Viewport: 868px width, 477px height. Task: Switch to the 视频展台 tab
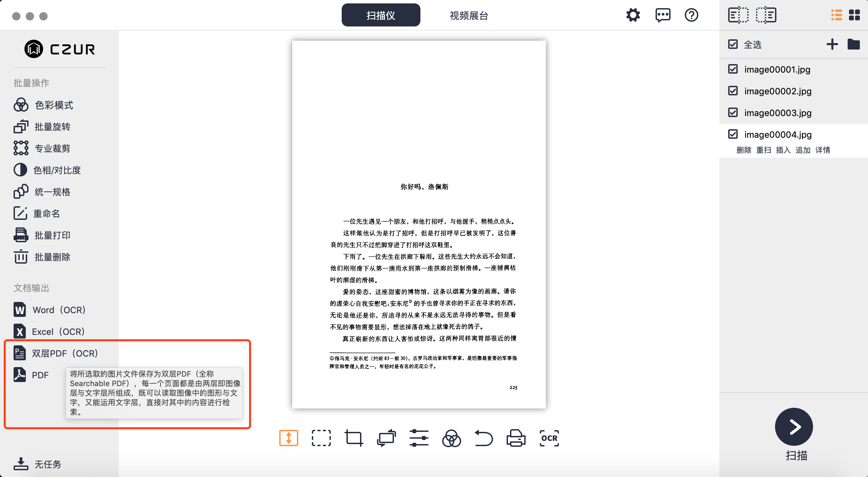tap(468, 15)
